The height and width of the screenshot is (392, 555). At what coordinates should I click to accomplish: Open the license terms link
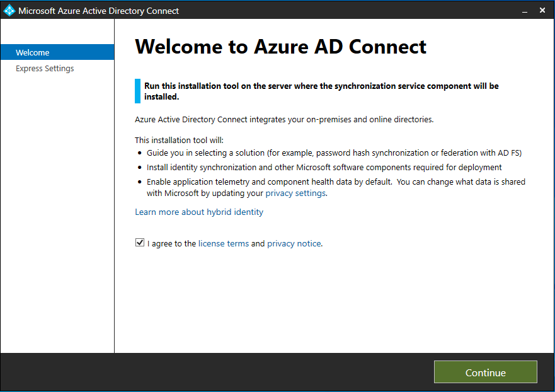pos(224,244)
